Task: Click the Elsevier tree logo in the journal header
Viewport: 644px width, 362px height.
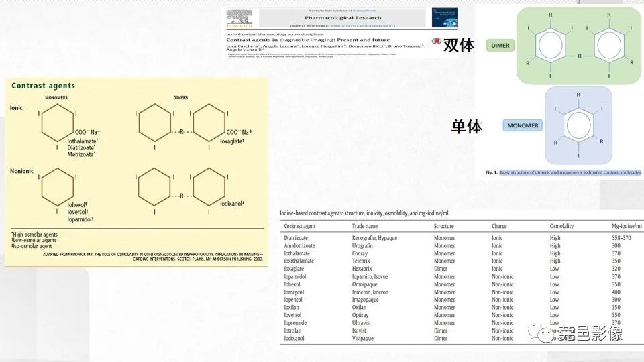Action: (x=239, y=18)
